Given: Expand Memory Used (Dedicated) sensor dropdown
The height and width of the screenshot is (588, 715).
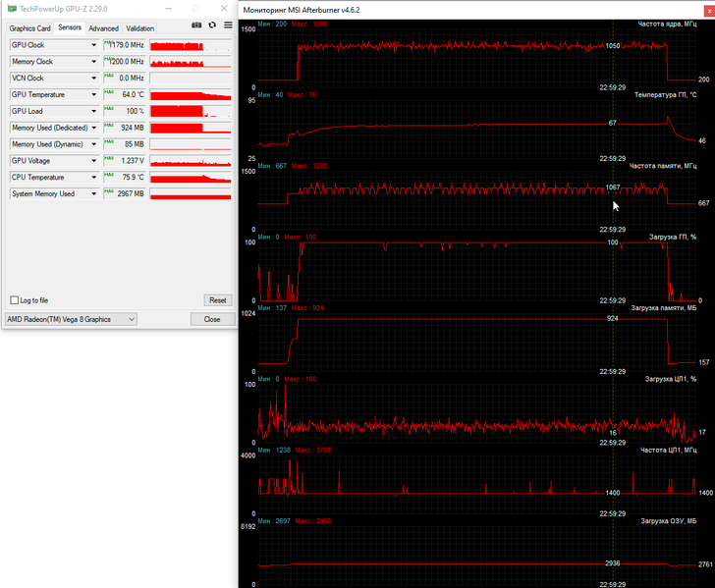Looking at the screenshot, I should [x=94, y=128].
